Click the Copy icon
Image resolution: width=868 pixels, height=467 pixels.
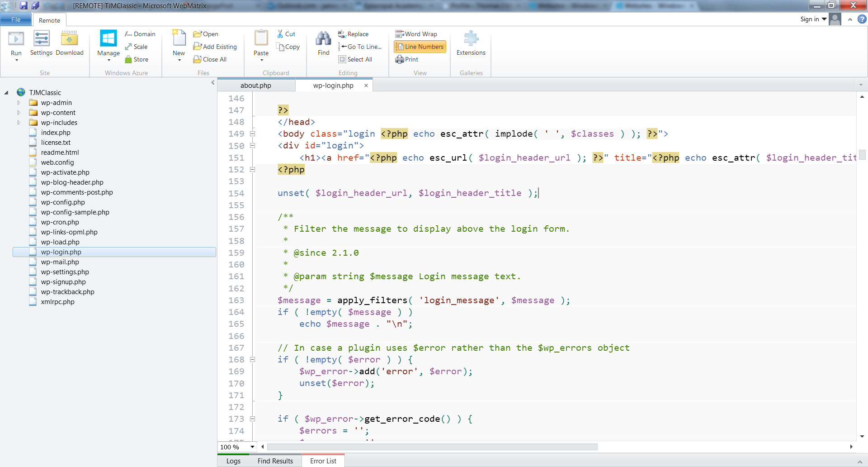pos(280,47)
